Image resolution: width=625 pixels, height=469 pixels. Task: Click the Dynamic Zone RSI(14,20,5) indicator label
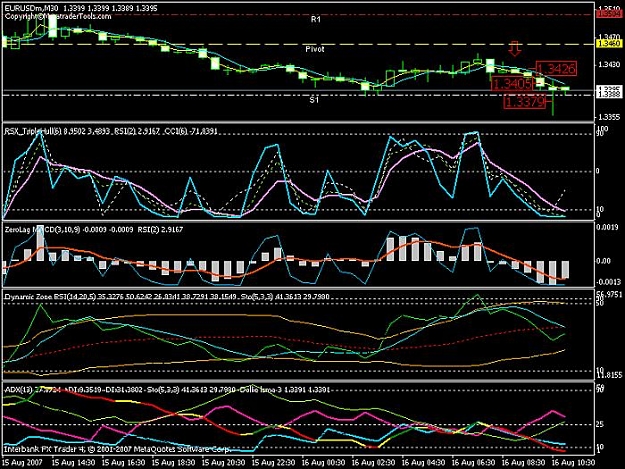[x=48, y=297]
